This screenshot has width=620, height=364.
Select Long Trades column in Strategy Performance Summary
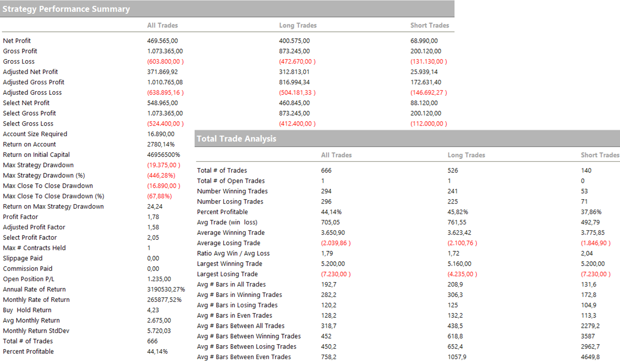click(x=298, y=25)
